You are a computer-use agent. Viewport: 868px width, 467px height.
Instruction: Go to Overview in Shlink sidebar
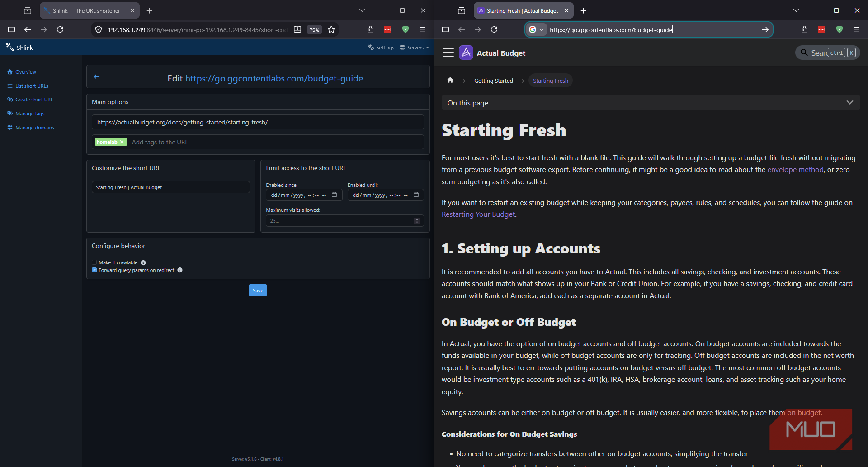point(22,72)
